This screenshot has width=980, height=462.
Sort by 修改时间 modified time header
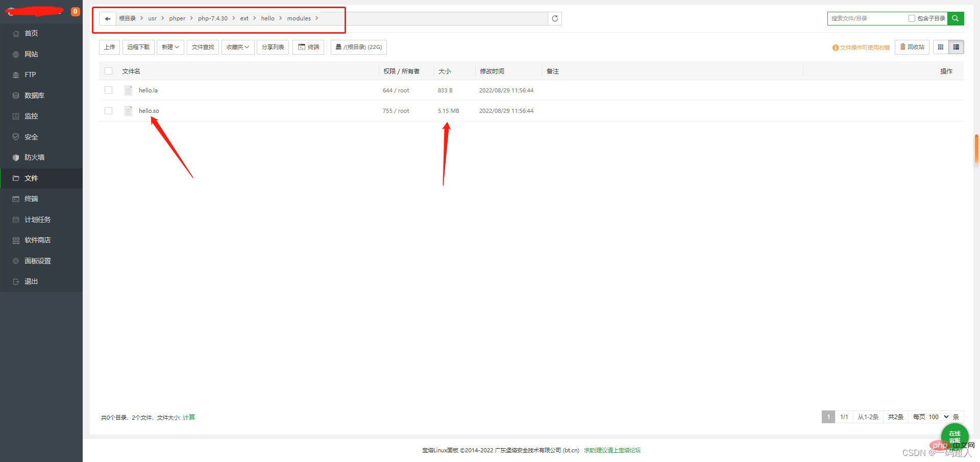pos(492,71)
